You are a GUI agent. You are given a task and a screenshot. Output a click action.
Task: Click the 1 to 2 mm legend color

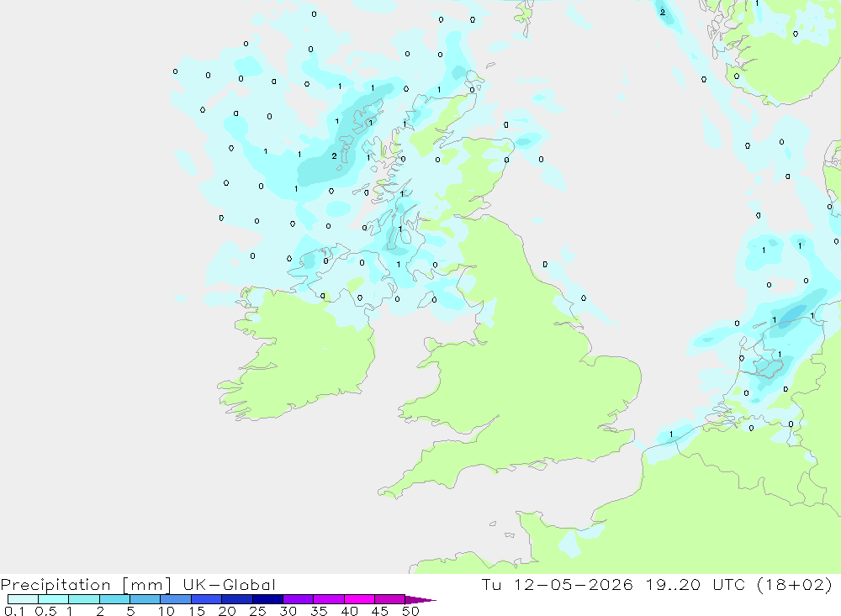pos(83,599)
